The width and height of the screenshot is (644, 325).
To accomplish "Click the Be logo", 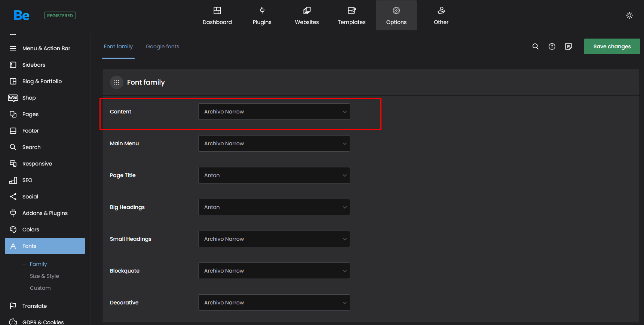I will tap(21, 15).
